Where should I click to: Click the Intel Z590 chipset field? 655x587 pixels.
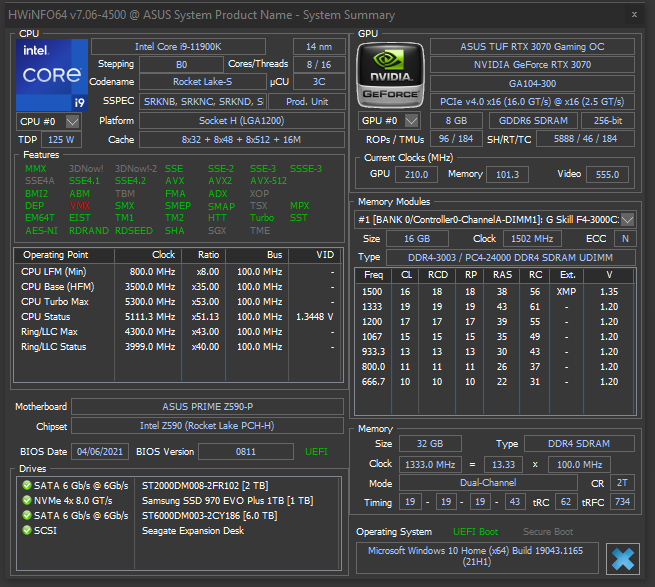208,426
